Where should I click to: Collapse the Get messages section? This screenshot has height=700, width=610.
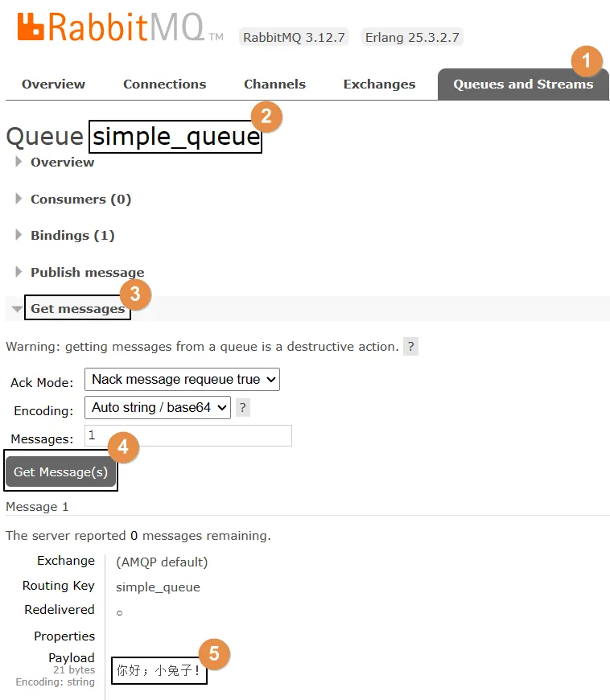77,309
